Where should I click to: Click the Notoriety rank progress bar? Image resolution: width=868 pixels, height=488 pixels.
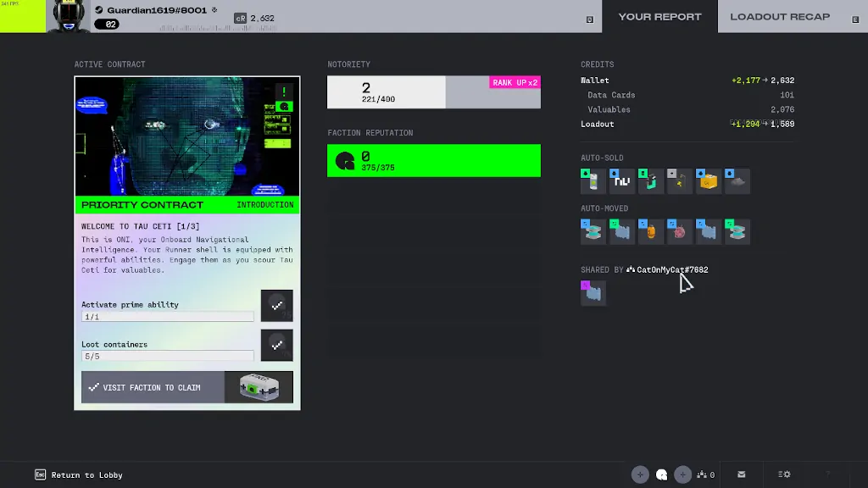coord(433,92)
